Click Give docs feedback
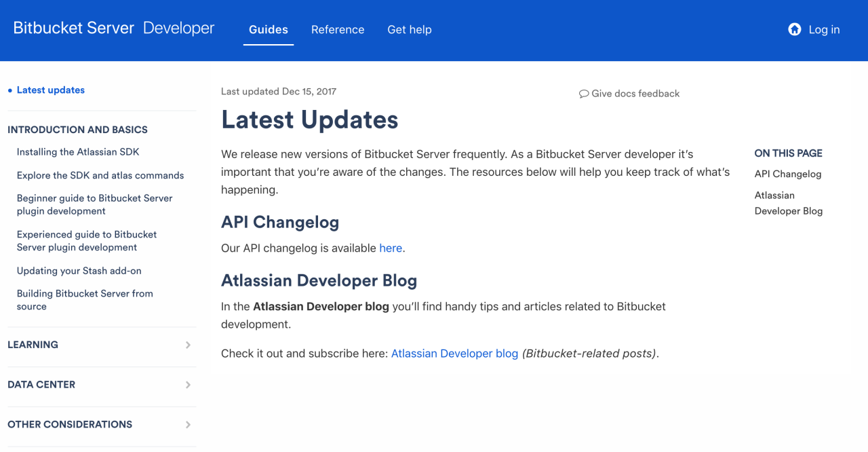Image resolution: width=868 pixels, height=452 pixels. tap(635, 94)
